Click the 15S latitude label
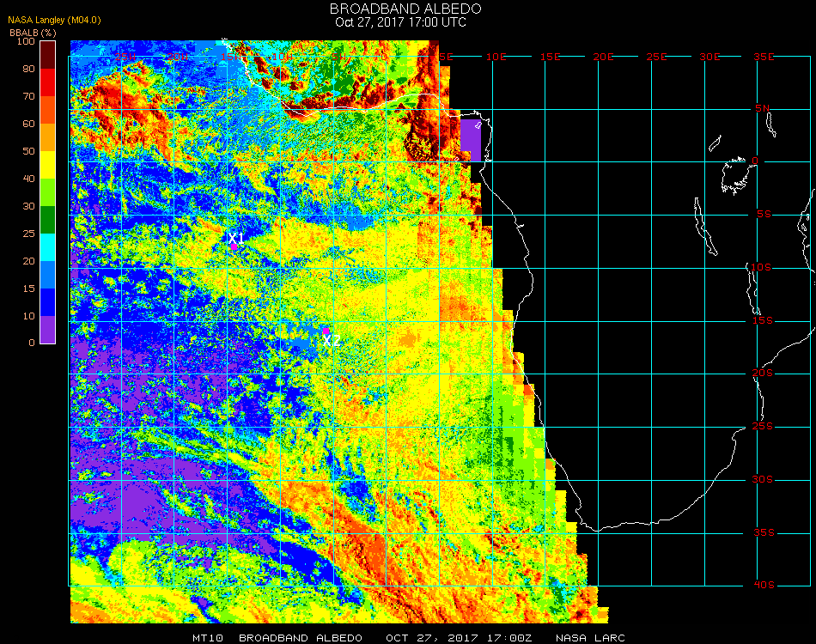The height and width of the screenshot is (644, 816). [763, 321]
